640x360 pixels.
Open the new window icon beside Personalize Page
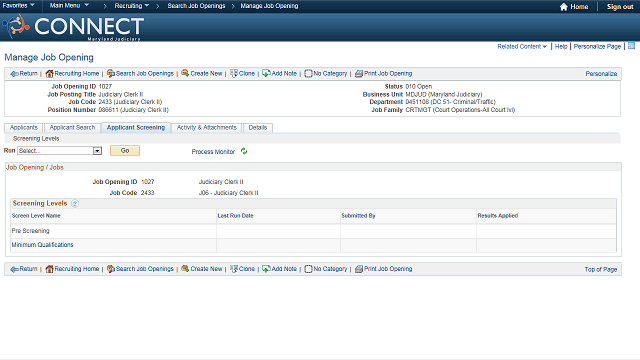[x=631, y=46]
